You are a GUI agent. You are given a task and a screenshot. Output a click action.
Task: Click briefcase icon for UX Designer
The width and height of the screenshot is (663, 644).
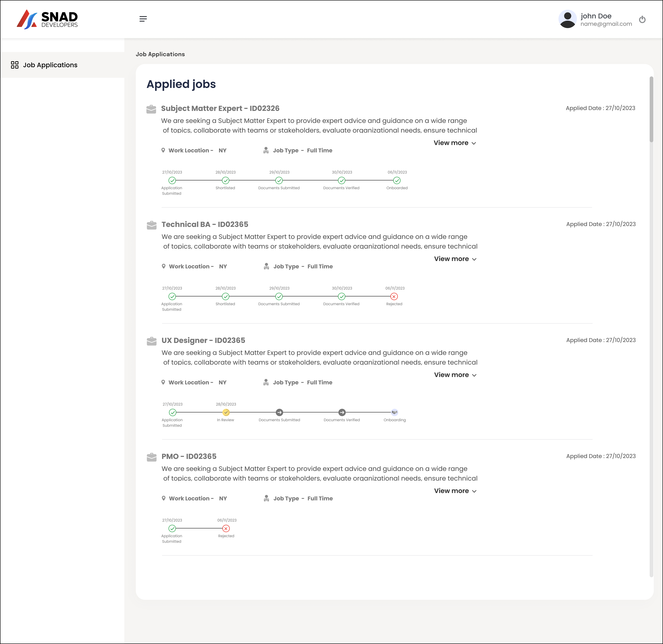pos(152,341)
